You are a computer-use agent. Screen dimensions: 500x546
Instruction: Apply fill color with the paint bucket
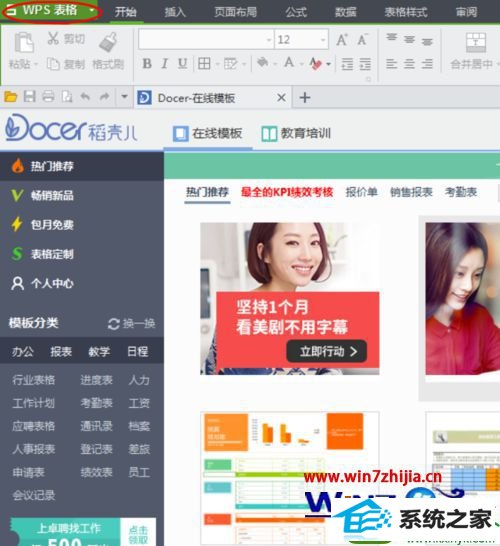263,63
